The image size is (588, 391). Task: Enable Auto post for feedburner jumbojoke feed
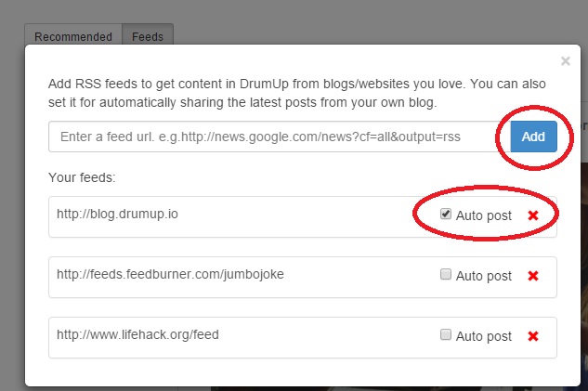(x=446, y=274)
